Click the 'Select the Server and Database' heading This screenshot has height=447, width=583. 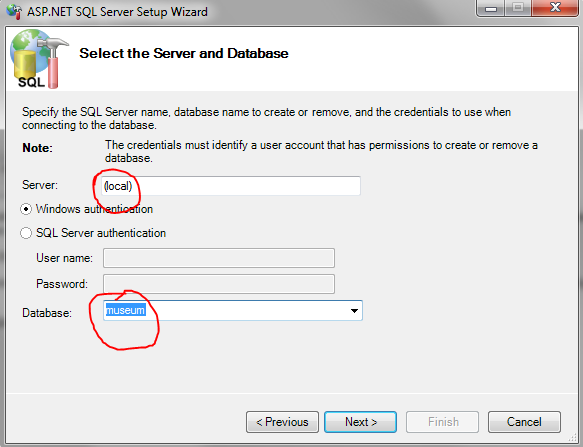point(184,54)
